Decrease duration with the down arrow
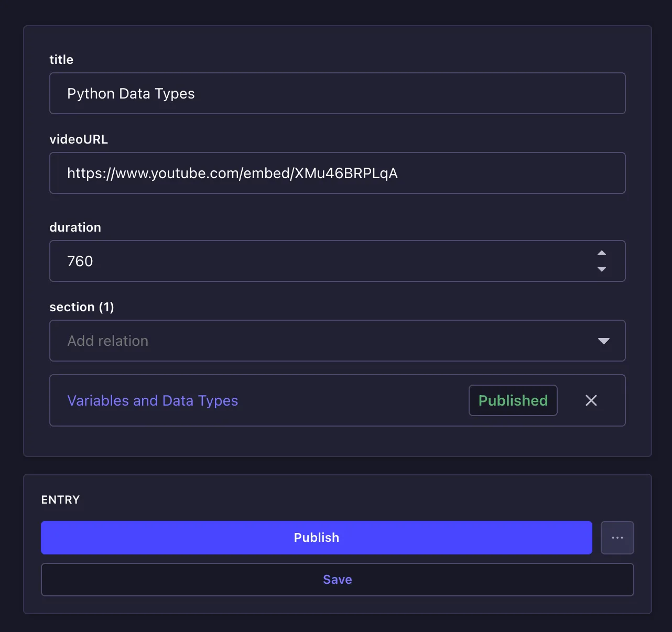672x632 pixels. [x=602, y=269]
